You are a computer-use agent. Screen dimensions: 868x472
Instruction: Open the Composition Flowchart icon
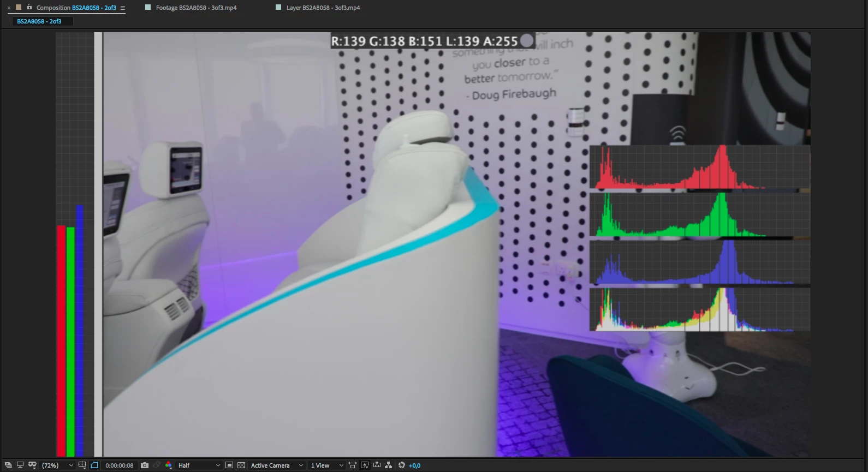(x=389, y=465)
